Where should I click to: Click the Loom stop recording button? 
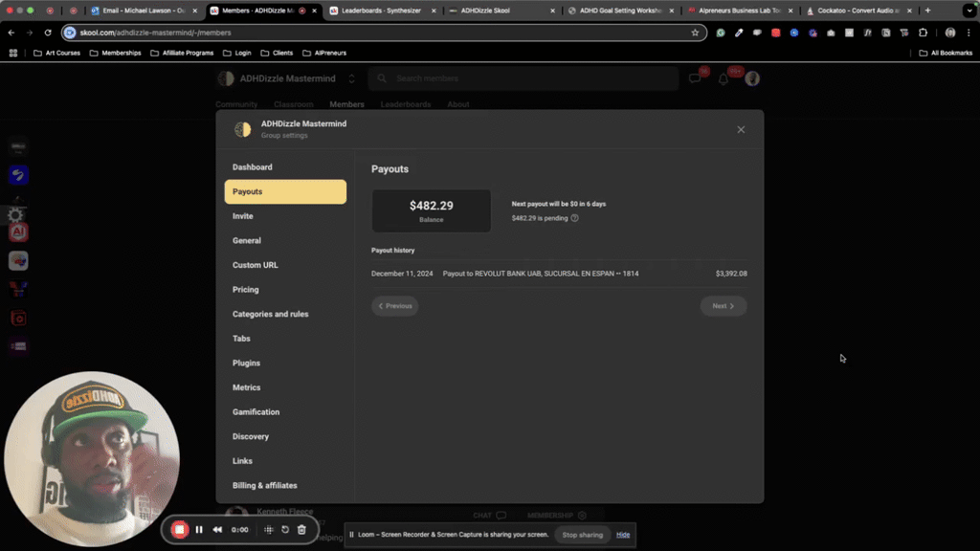[x=179, y=530]
